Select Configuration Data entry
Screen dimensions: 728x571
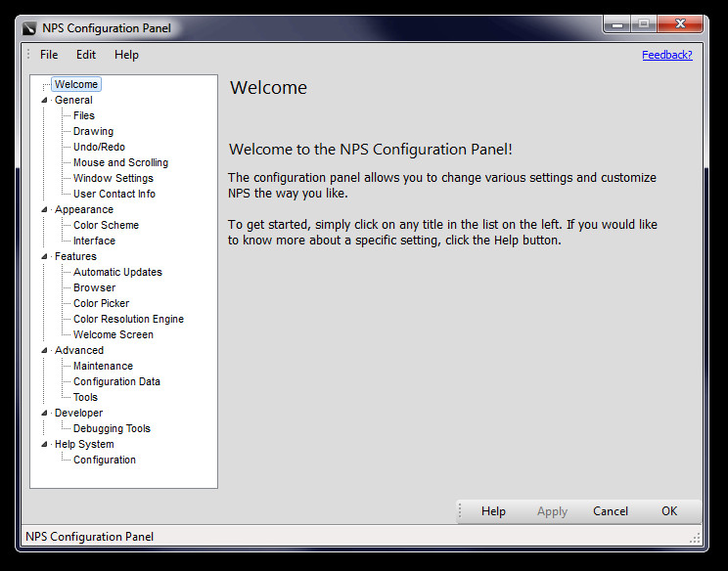pyautogui.click(x=116, y=381)
